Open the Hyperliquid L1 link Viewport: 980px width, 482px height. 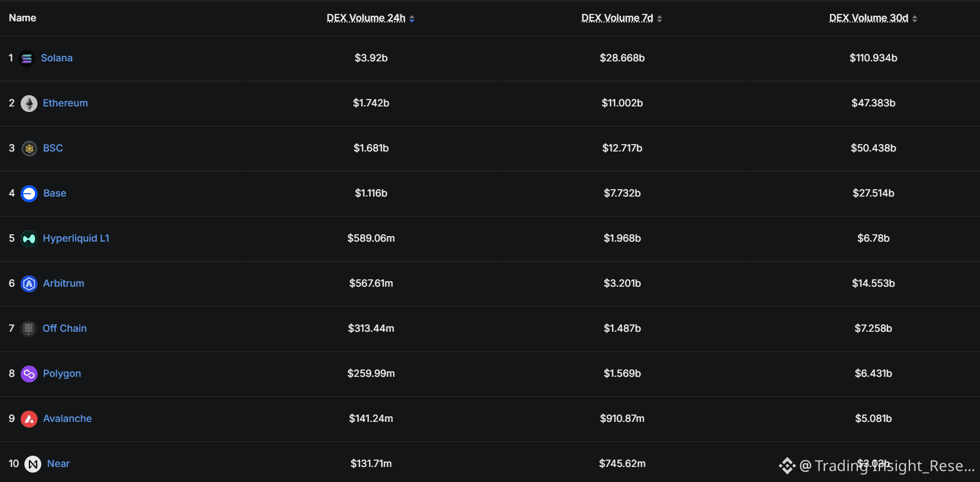[76, 238]
